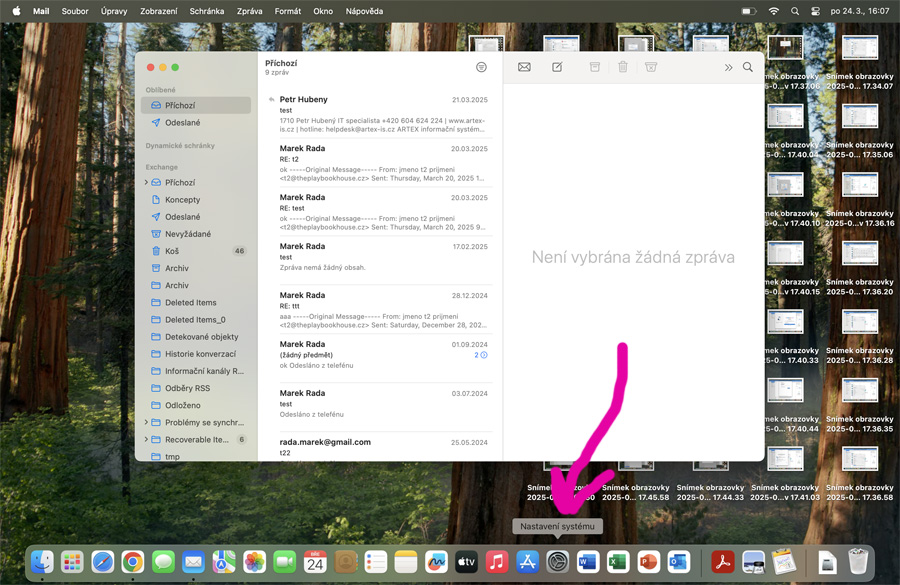Expand the thread count on (žádný předmět) message

pyautogui.click(x=480, y=355)
